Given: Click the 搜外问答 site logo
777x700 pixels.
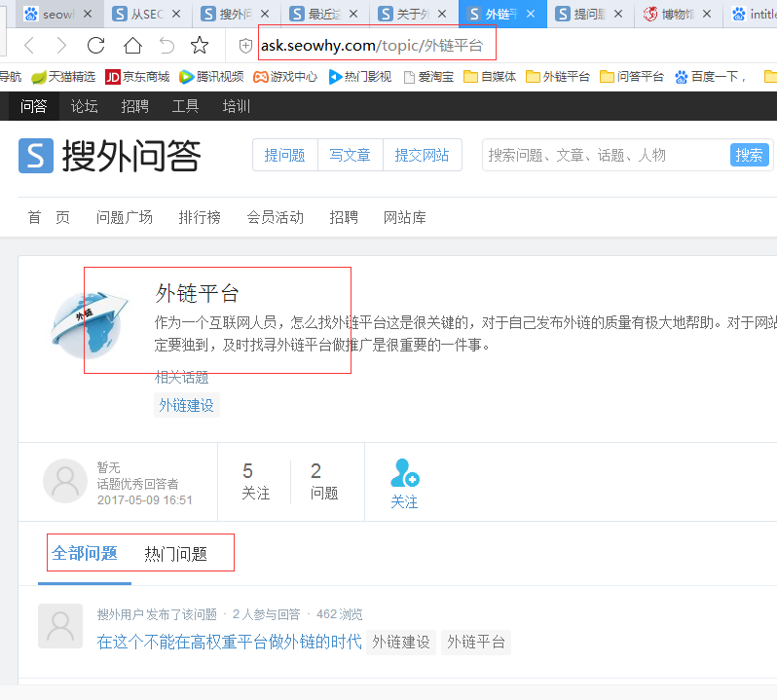Looking at the screenshot, I should pyautogui.click(x=110, y=156).
